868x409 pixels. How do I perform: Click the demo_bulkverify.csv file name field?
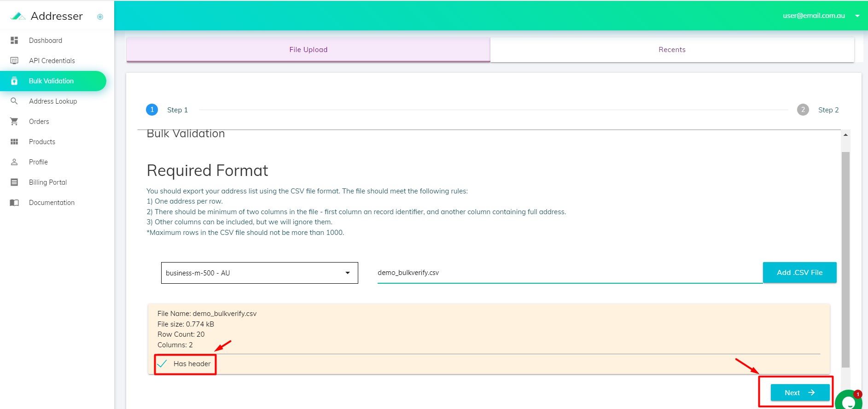coord(569,273)
